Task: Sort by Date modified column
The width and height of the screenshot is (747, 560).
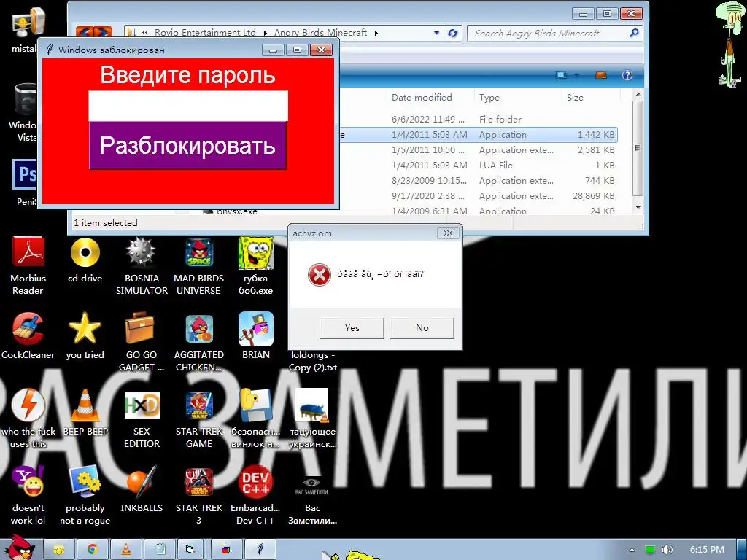Action: [422, 97]
